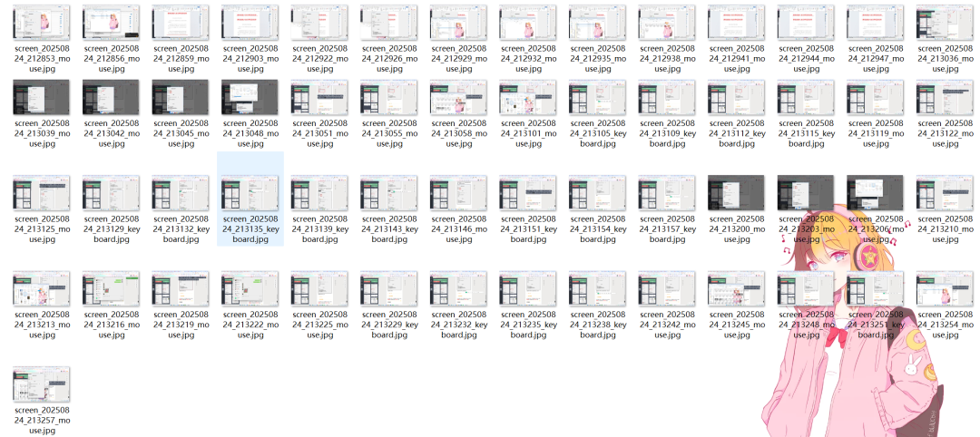Select screen_20250824_213222_mouse.jpg thumbnail

click(250, 289)
